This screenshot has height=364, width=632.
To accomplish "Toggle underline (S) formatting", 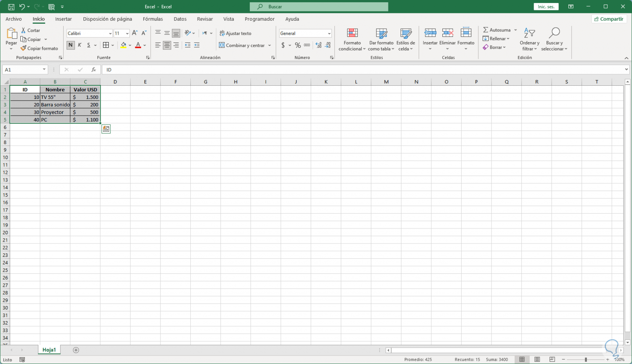I will tap(89, 45).
